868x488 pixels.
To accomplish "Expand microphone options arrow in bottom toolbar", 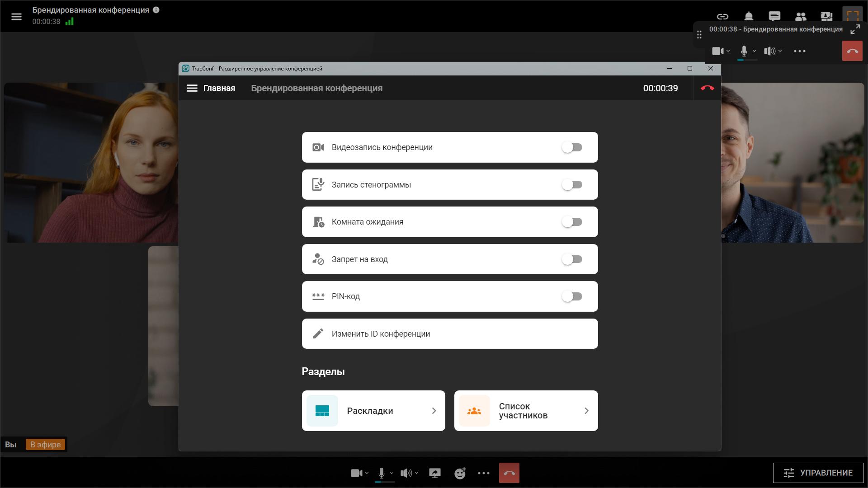I will (392, 473).
